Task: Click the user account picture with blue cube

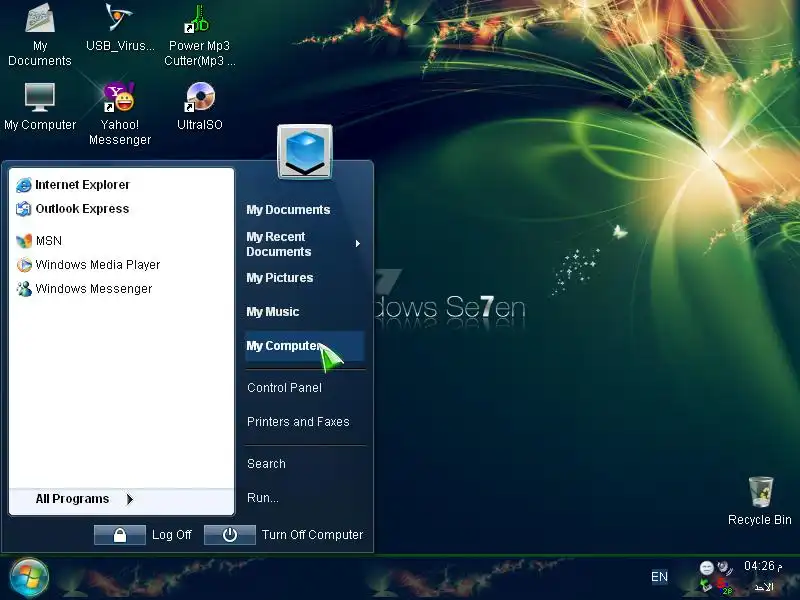Action: (x=305, y=152)
